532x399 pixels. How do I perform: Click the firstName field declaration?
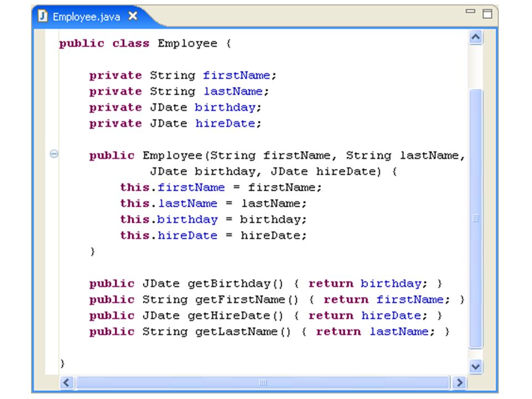(183, 75)
